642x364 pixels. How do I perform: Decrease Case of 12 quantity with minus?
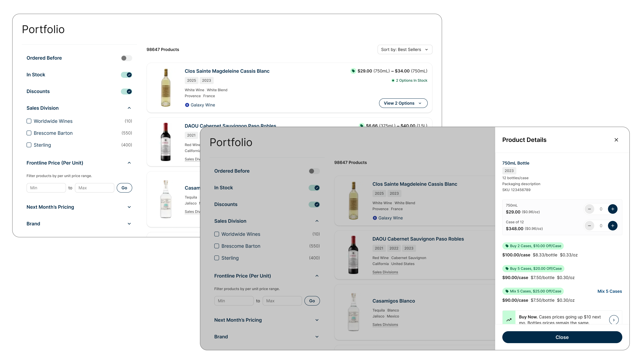[x=589, y=226]
